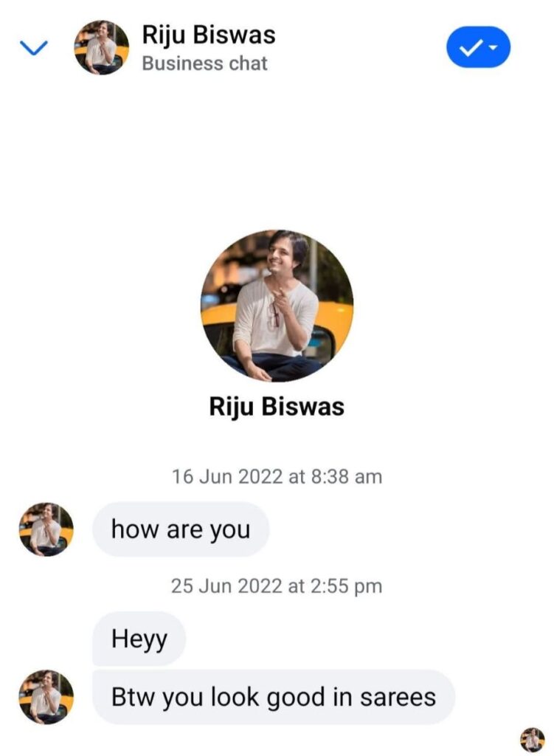This screenshot has width=554, height=756.
Task: Click the checkmark on the blue button
Action: coord(469,48)
